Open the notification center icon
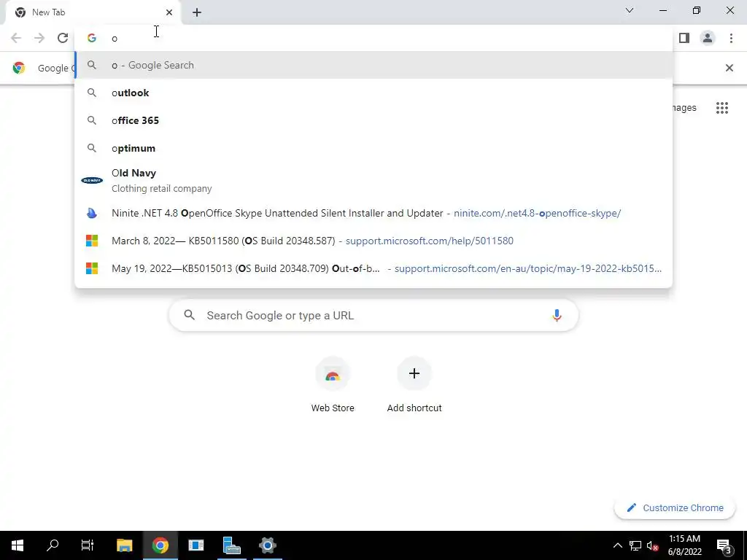 tap(724, 545)
